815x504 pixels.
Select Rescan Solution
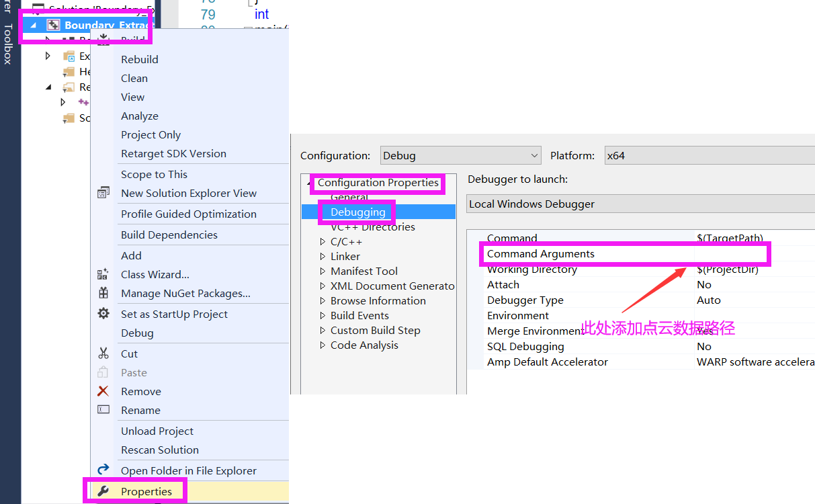160,450
